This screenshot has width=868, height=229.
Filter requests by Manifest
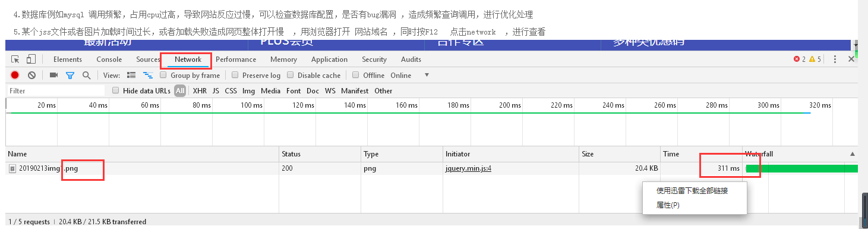(355, 91)
